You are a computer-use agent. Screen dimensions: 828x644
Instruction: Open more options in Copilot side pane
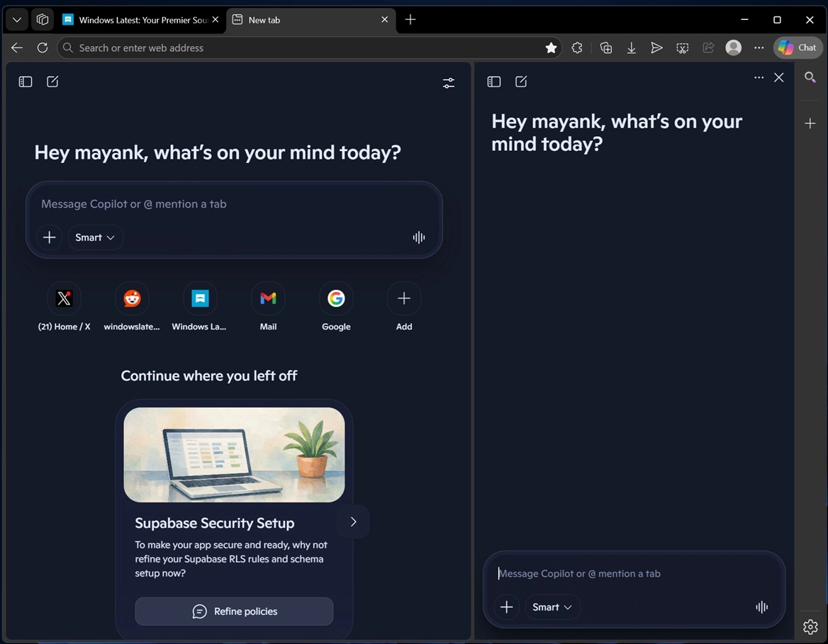point(759,78)
